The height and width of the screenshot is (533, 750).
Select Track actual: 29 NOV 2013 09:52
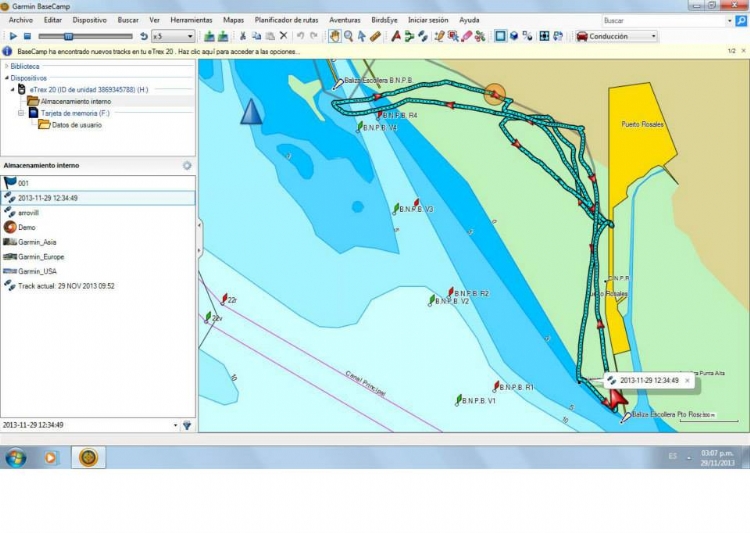click(98, 286)
